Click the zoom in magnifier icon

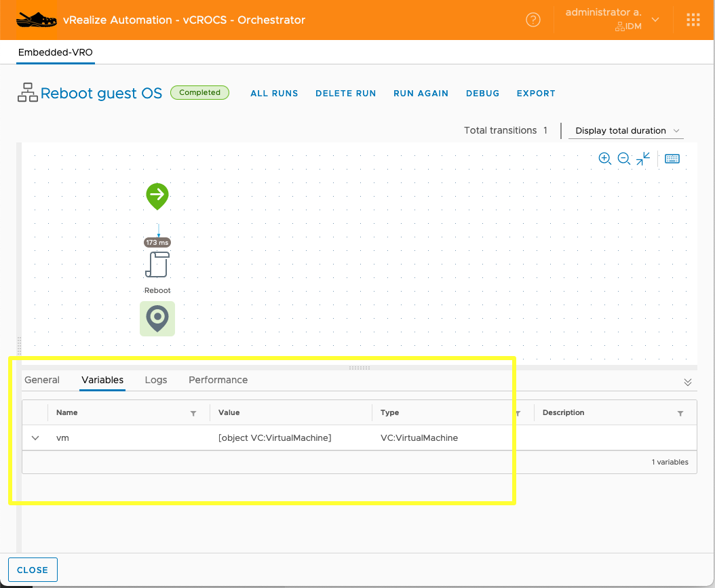point(604,159)
